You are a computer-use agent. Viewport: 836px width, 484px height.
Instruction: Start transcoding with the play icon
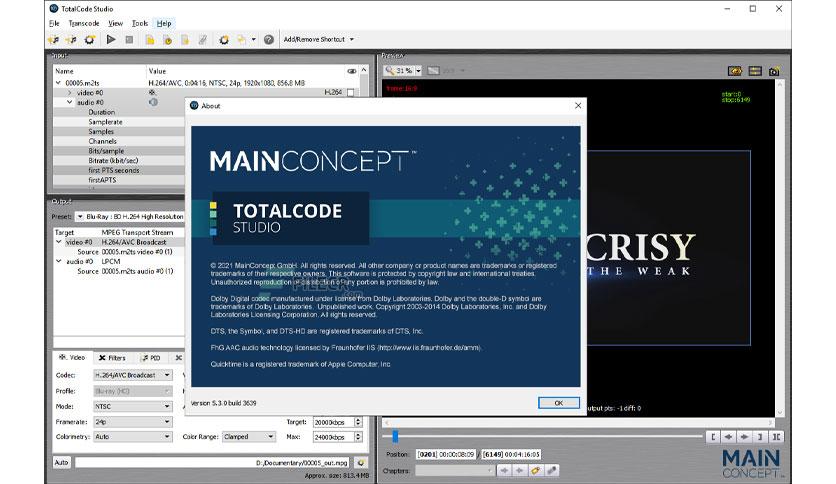(x=111, y=39)
